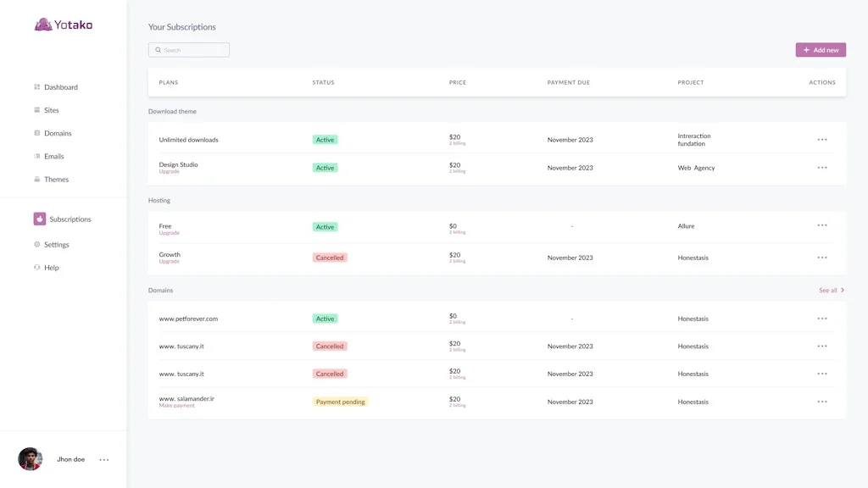Screen dimensions: 868x488
Task: Click Jhon doe profile avatar
Action: (31, 459)
